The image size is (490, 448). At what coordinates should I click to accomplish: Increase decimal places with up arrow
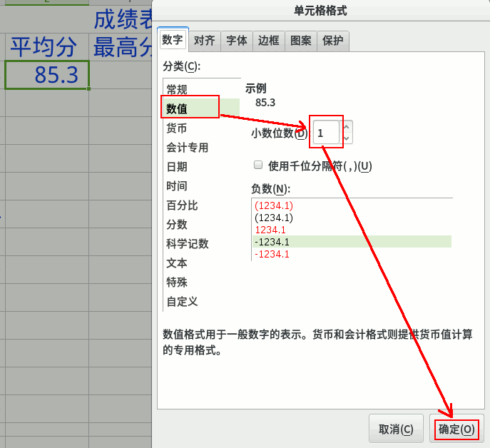coord(347,127)
